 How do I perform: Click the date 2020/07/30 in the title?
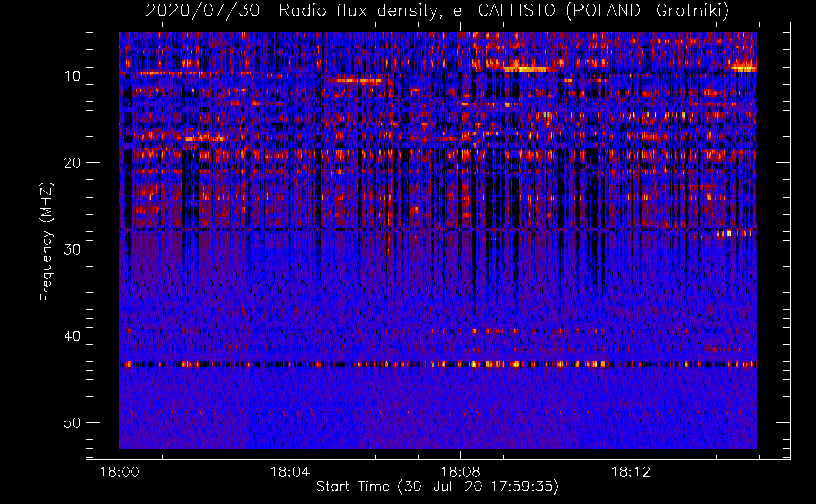tap(203, 10)
